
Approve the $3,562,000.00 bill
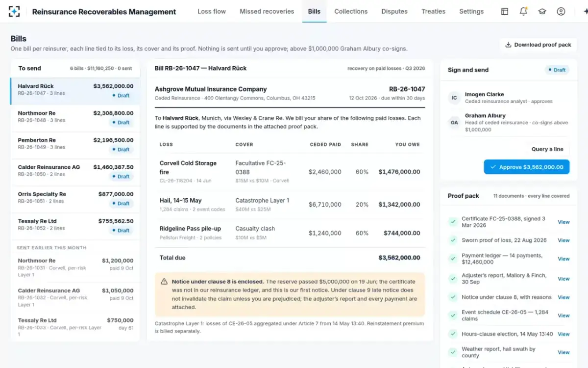coord(526,167)
